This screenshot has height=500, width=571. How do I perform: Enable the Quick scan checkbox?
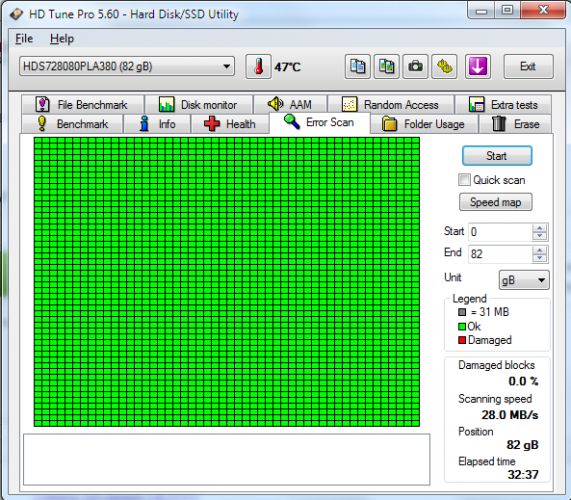coord(464,180)
